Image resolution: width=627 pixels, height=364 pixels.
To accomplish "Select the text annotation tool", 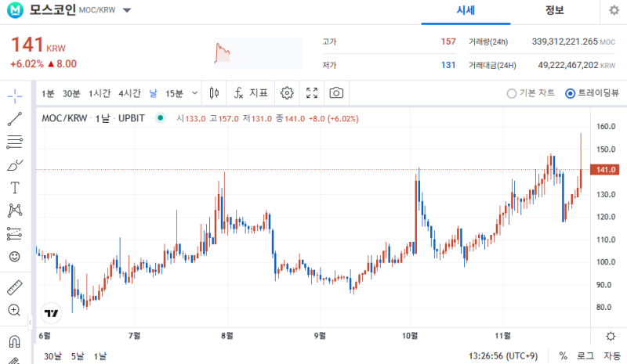I will [x=15, y=187].
